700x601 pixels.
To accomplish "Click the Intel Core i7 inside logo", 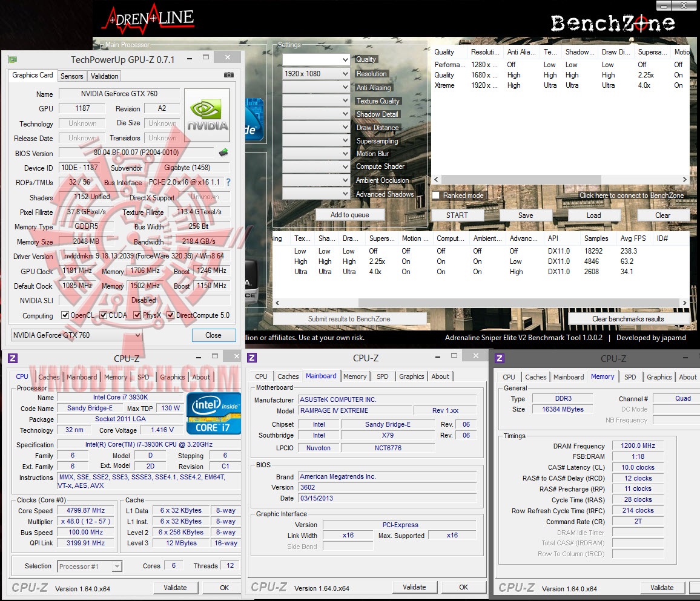I will tap(214, 413).
